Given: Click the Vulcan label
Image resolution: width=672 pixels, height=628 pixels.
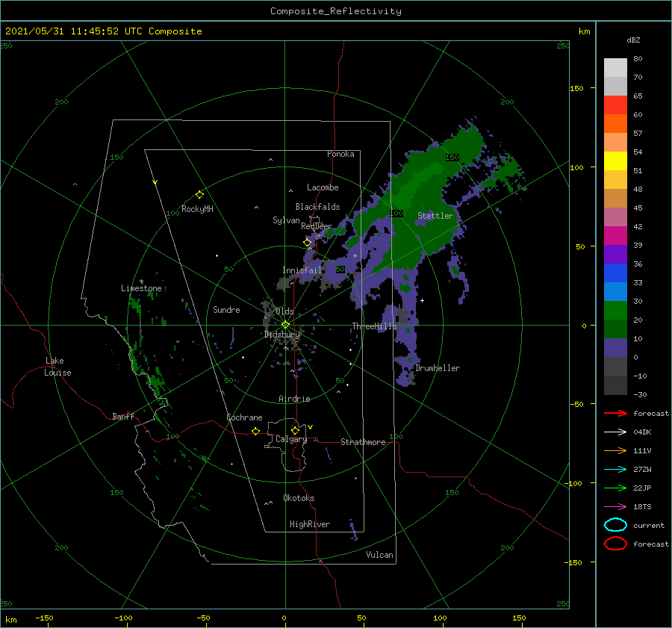Looking at the screenshot, I should 379,555.
